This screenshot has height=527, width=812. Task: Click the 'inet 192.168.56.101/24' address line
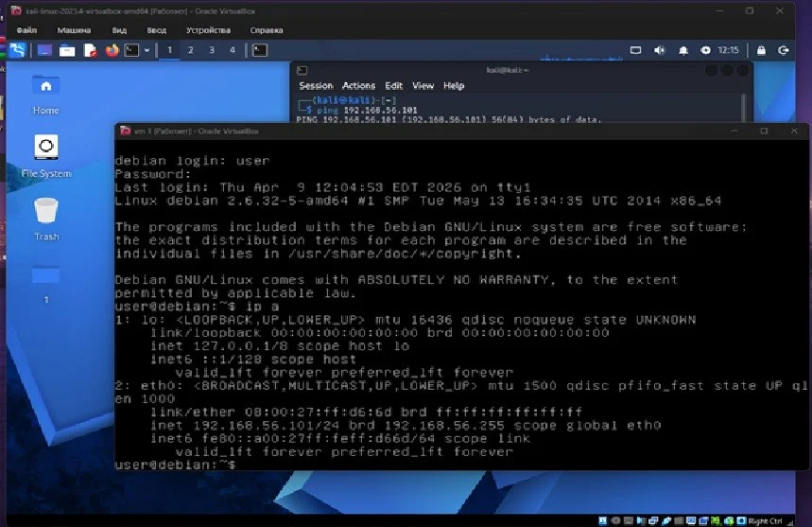click(406, 426)
